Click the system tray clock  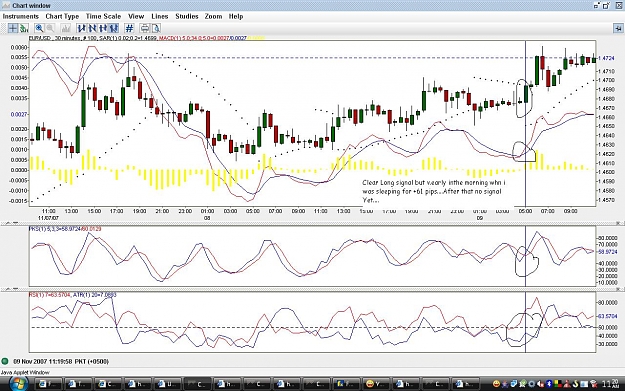(x=611, y=384)
